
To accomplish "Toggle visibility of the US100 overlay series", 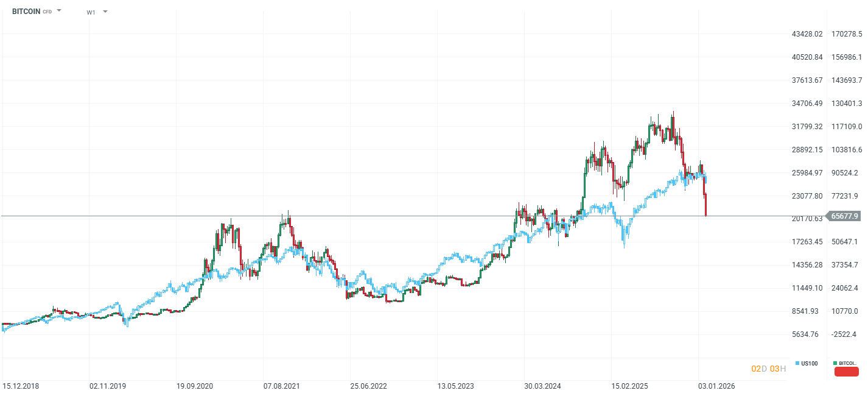I will coord(797,362).
